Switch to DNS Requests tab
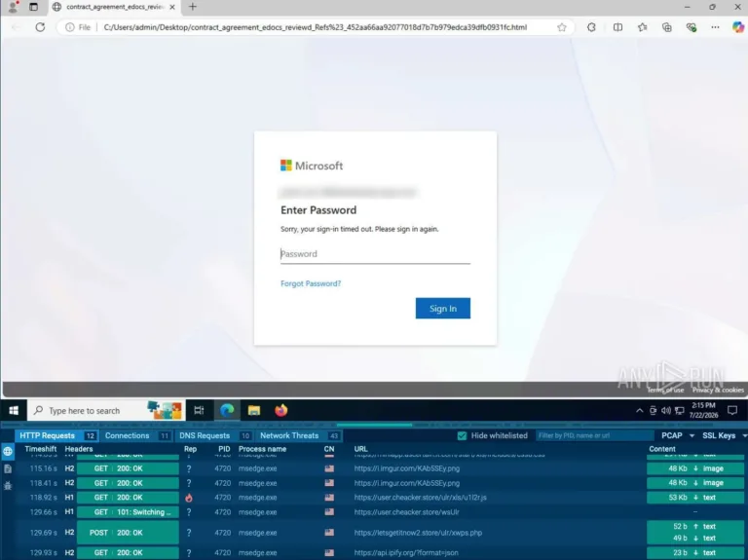Screen dimensions: 748x560 (215, 435)
